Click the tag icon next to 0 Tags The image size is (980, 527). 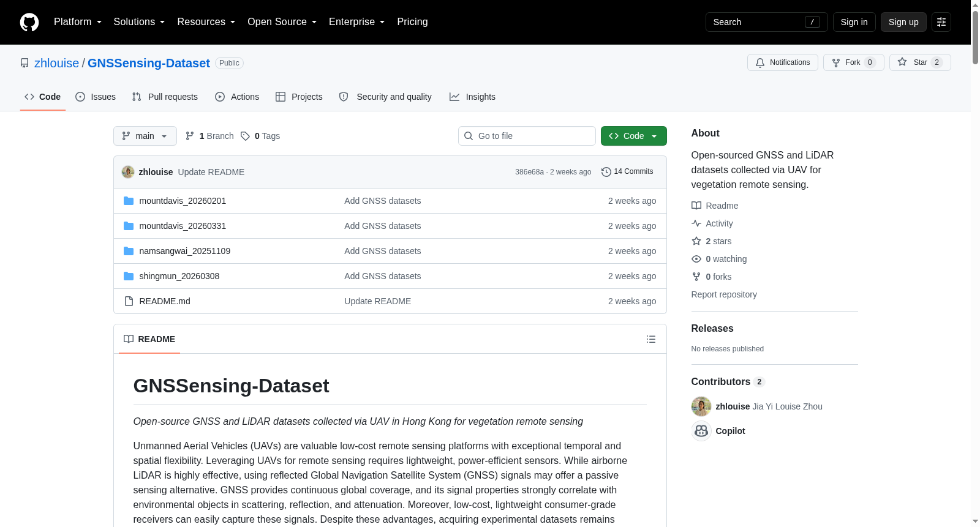point(245,136)
